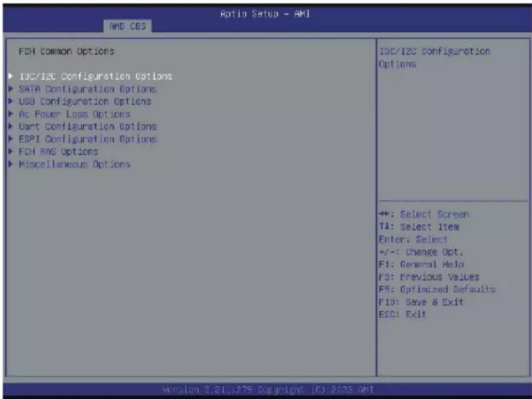
Task: Click the F9: Optimized Defaults hint
Action: pyautogui.click(x=437, y=289)
